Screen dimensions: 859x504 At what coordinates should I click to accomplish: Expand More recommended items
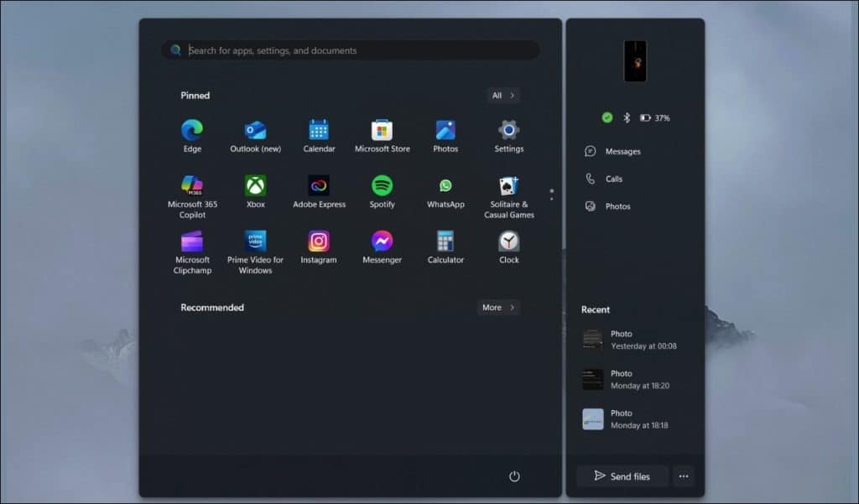497,307
